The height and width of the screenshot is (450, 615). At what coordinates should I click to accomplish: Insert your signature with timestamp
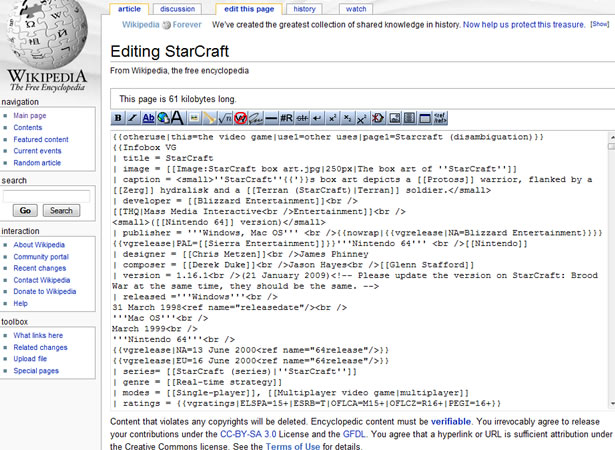[x=256, y=118]
